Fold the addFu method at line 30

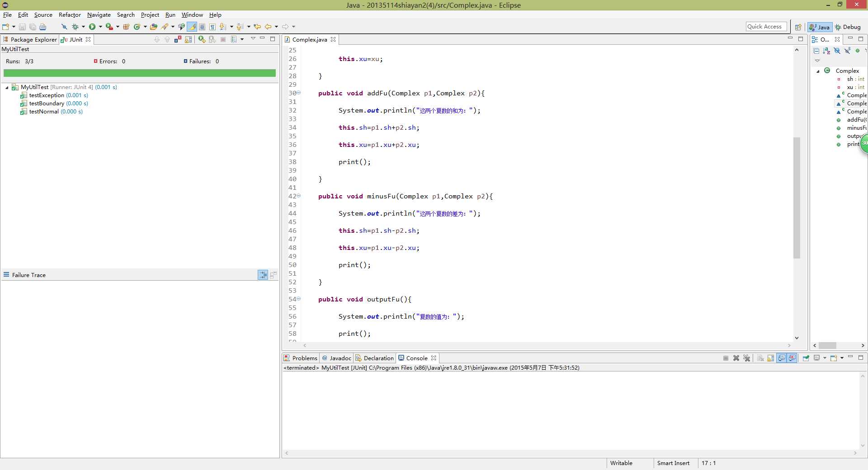click(298, 93)
